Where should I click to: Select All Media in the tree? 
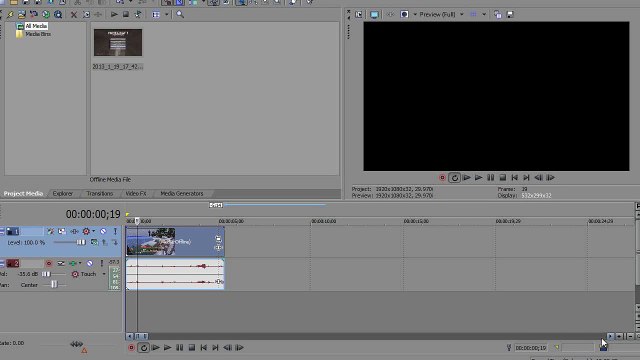pos(36,26)
